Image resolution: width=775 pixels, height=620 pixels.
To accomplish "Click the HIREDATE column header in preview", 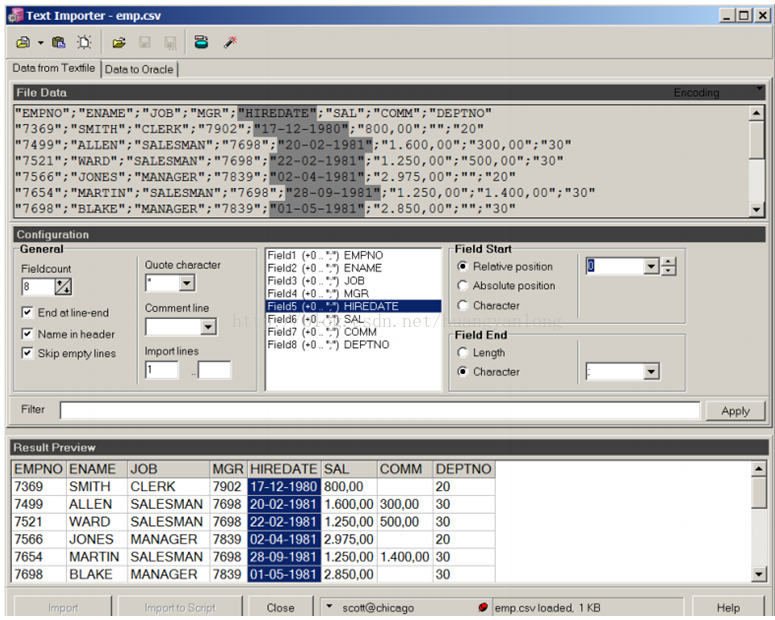I will pos(284,469).
